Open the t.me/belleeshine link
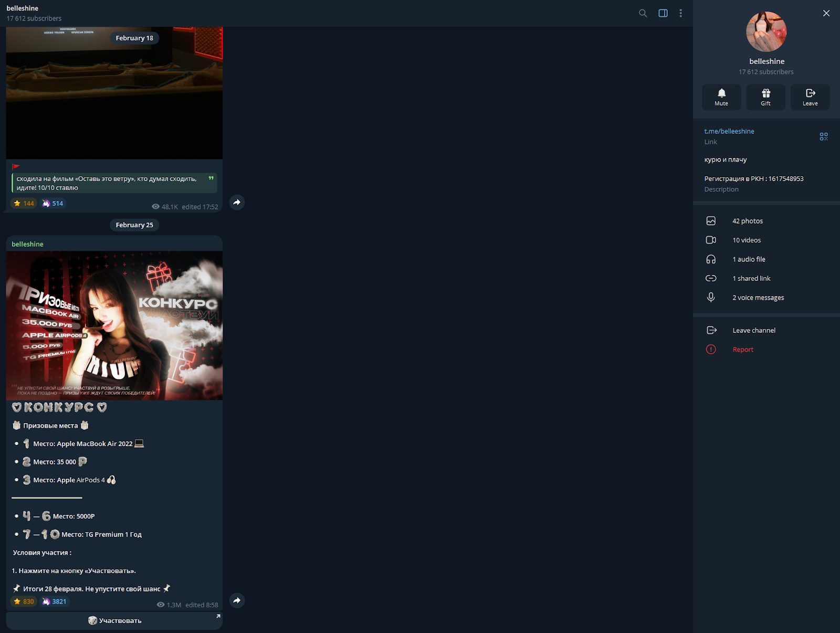This screenshot has width=840, height=633. coord(729,131)
